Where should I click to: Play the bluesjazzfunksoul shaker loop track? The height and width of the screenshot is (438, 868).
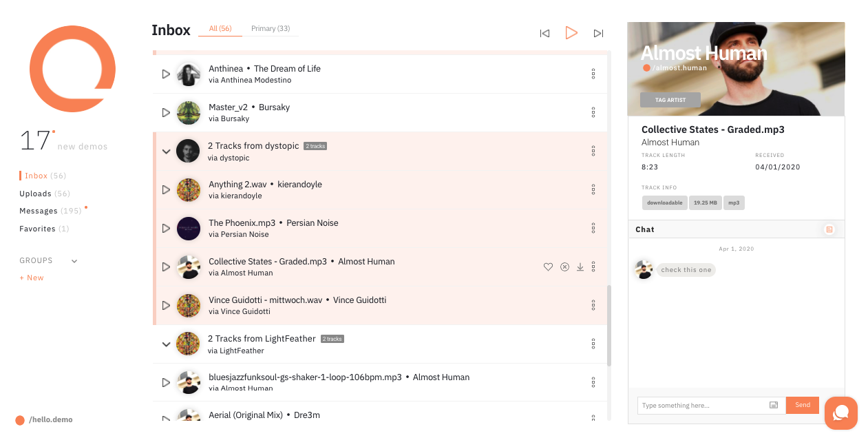click(166, 382)
